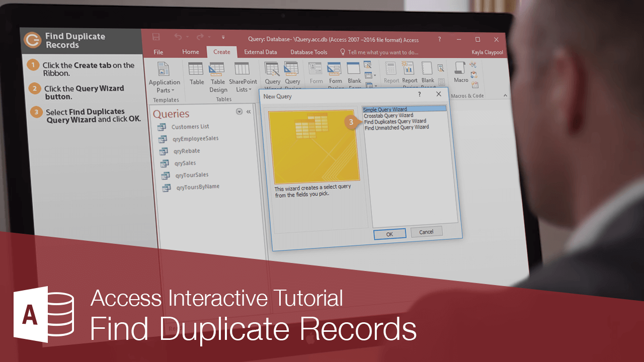Create a new Macro
This screenshot has width=644, height=362.
coord(460,70)
